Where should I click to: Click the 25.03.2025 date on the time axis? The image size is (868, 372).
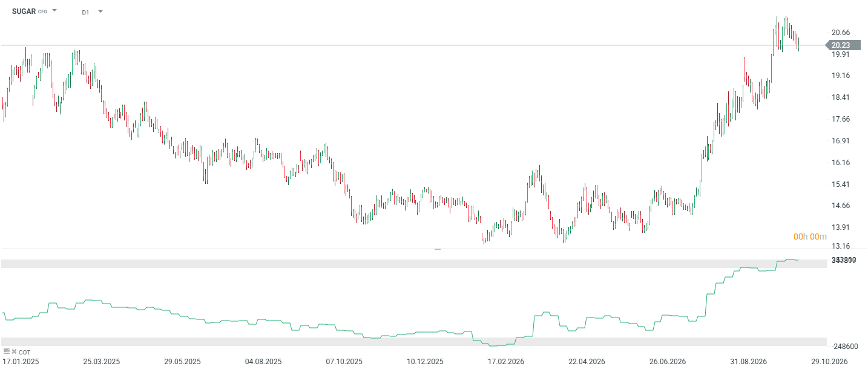[x=102, y=361]
